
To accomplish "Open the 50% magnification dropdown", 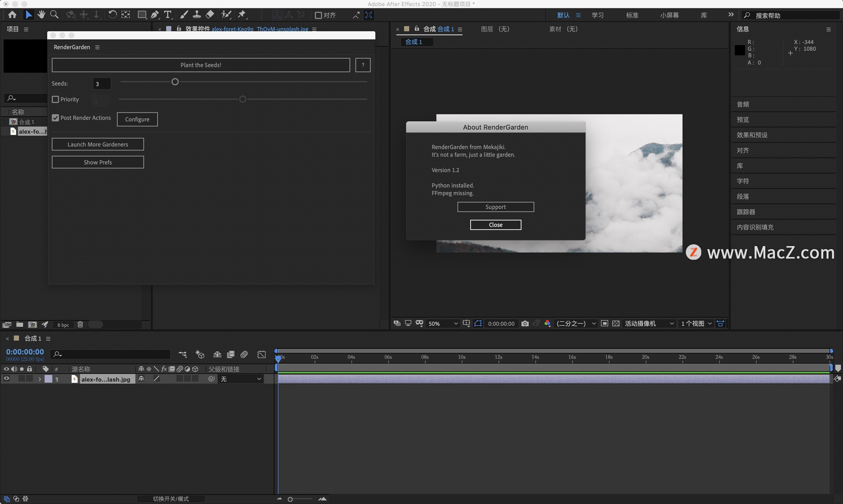I will tap(443, 324).
